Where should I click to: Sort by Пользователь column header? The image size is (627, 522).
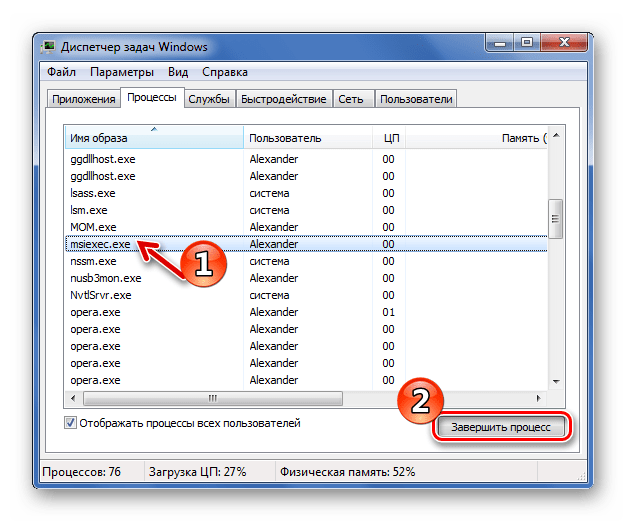click(x=308, y=138)
